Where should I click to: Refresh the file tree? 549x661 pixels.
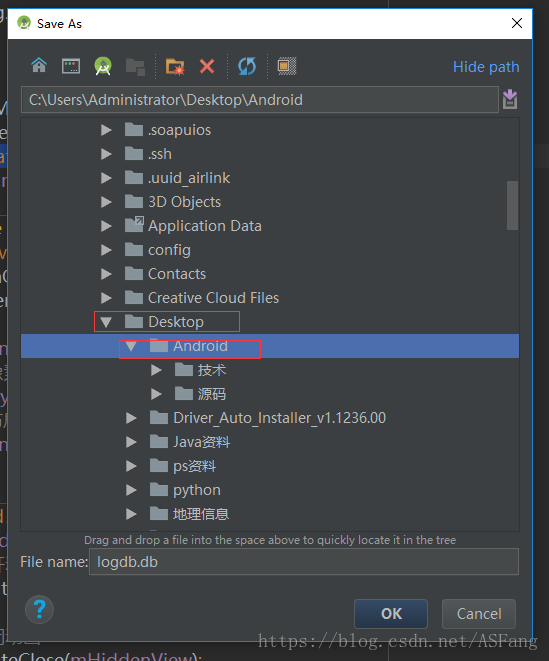click(x=247, y=66)
